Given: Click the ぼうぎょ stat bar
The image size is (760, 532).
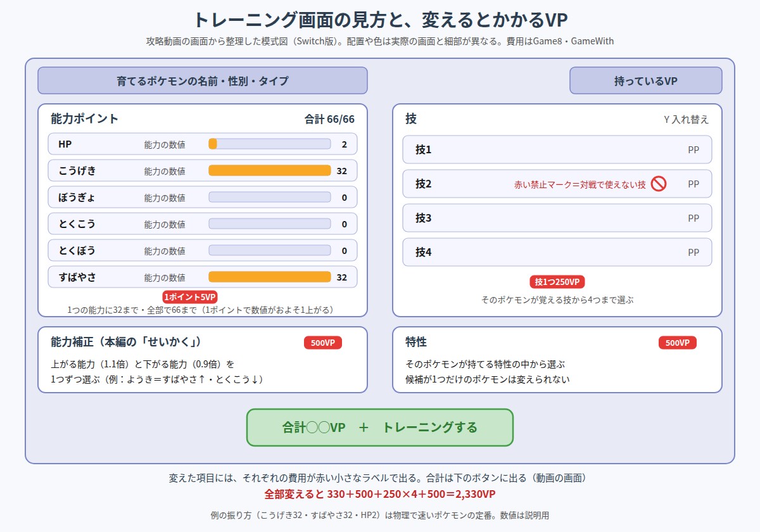Looking at the screenshot, I should click(x=270, y=197).
